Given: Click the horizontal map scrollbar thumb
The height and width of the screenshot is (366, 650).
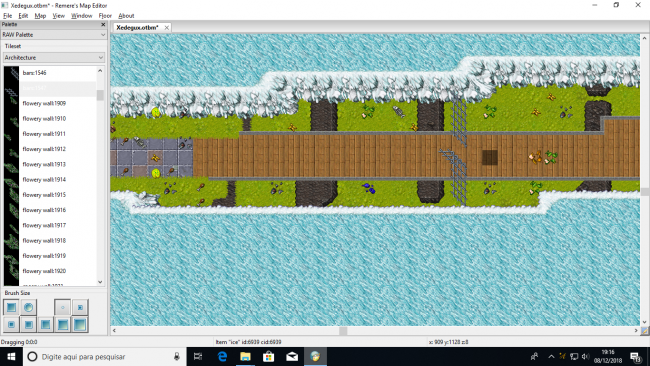Looking at the screenshot, I should pyautogui.click(x=343, y=331).
